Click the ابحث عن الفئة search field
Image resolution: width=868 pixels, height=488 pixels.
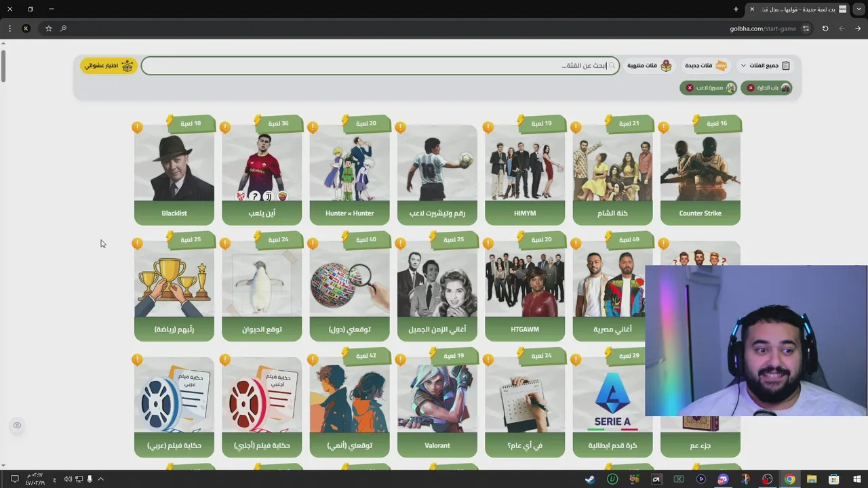coord(380,66)
